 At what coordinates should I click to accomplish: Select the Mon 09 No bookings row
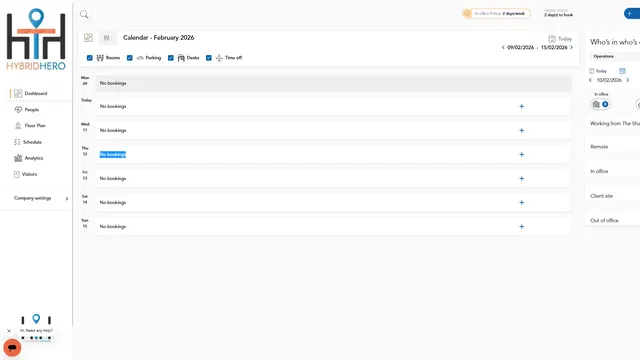point(333,83)
